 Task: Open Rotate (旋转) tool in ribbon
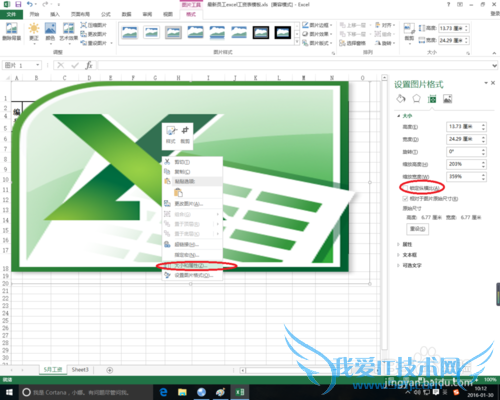[385, 43]
